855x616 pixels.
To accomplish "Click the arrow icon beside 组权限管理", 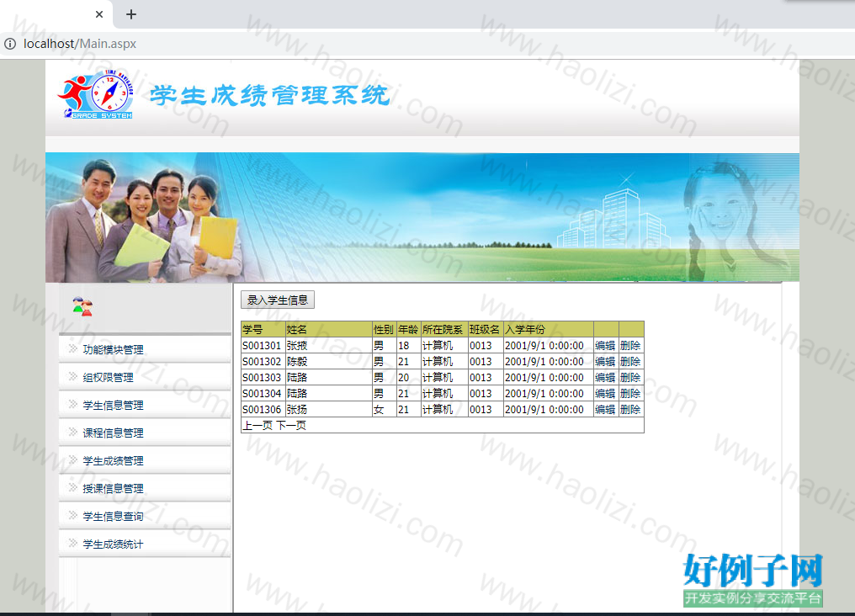I will point(72,376).
